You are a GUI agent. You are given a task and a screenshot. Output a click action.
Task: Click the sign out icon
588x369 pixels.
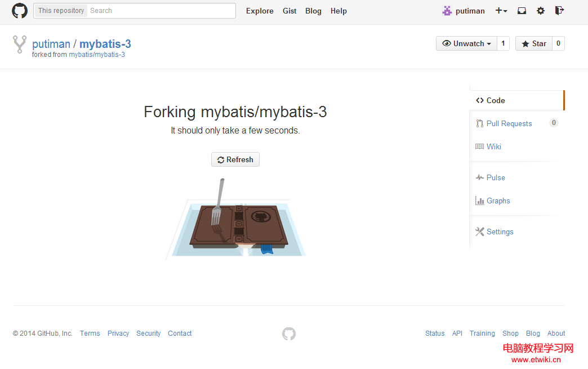pos(559,11)
